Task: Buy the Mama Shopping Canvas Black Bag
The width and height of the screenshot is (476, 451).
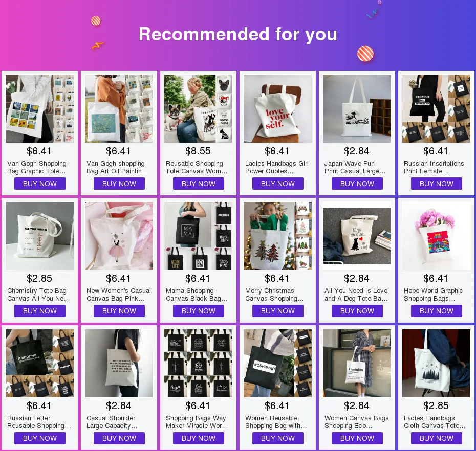Action: click(x=199, y=311)
